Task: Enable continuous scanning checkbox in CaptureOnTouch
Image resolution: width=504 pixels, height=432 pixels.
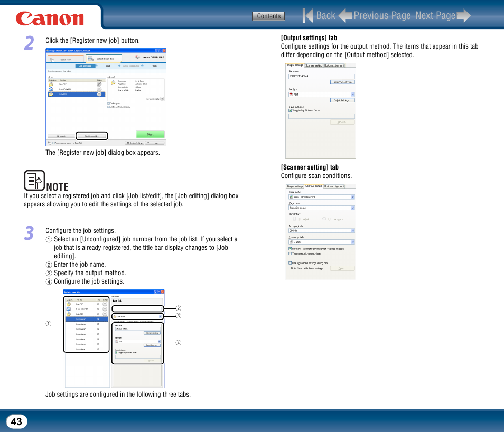Action: click(109, 107)
